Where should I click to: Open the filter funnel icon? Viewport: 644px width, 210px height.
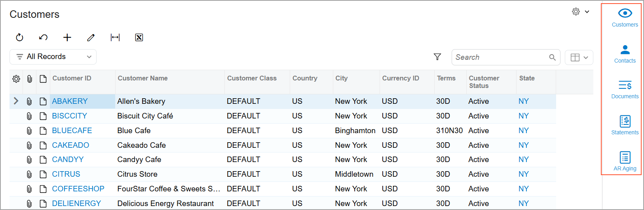[437, 57]
